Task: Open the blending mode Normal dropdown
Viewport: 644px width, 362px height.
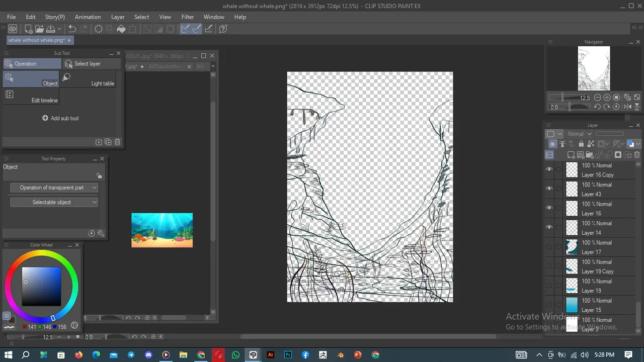Action: (580, 134)
